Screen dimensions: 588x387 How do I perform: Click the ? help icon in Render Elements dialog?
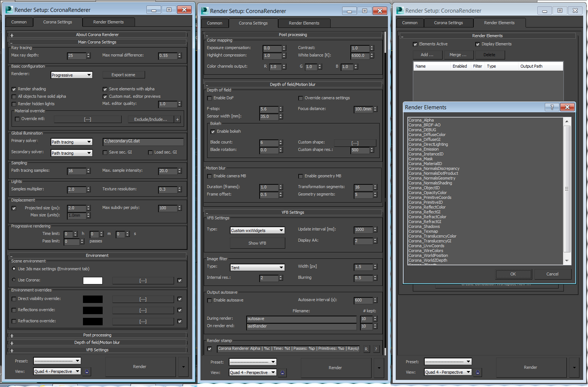click(552, 107)
